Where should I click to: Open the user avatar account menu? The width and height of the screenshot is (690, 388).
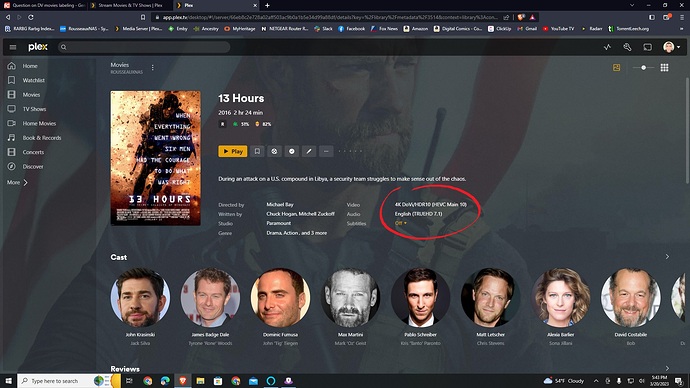(x=672, y=47)
